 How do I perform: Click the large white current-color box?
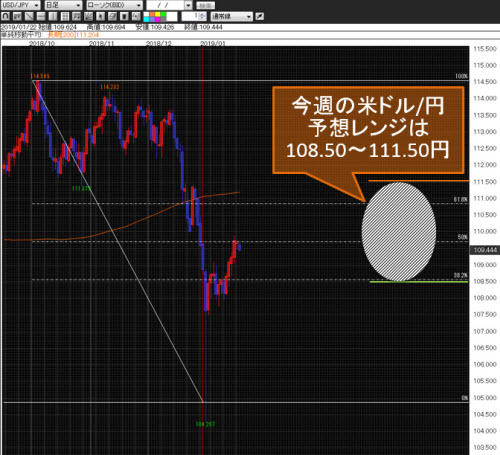(x=172, y=16)
